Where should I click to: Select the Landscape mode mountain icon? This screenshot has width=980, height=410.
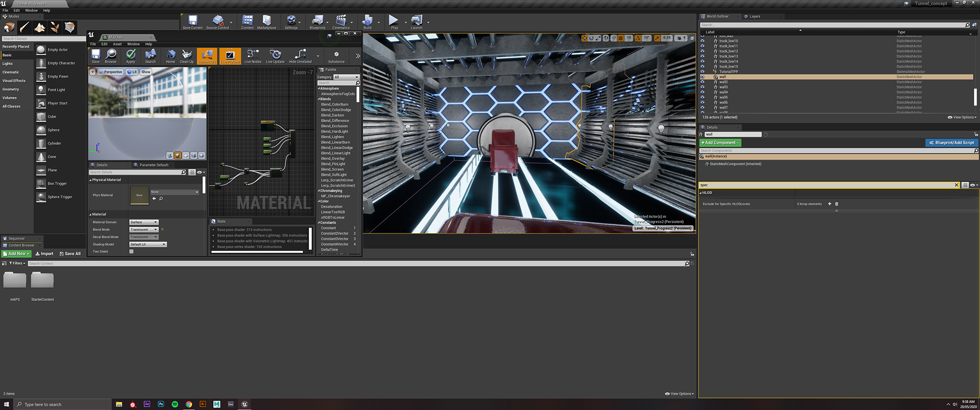click(x=39, y=27)
